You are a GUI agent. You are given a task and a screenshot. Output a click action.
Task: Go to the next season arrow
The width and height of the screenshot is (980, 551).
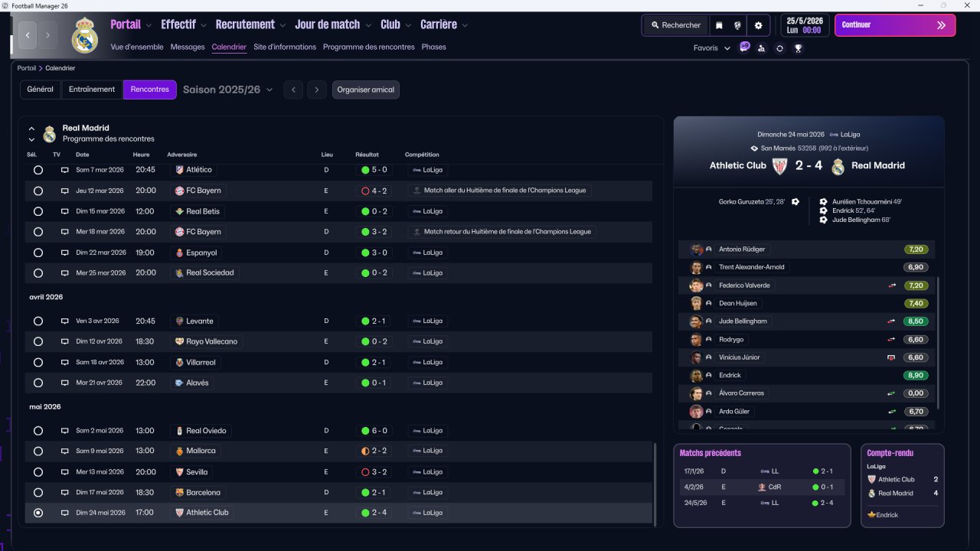coord(317,90)
